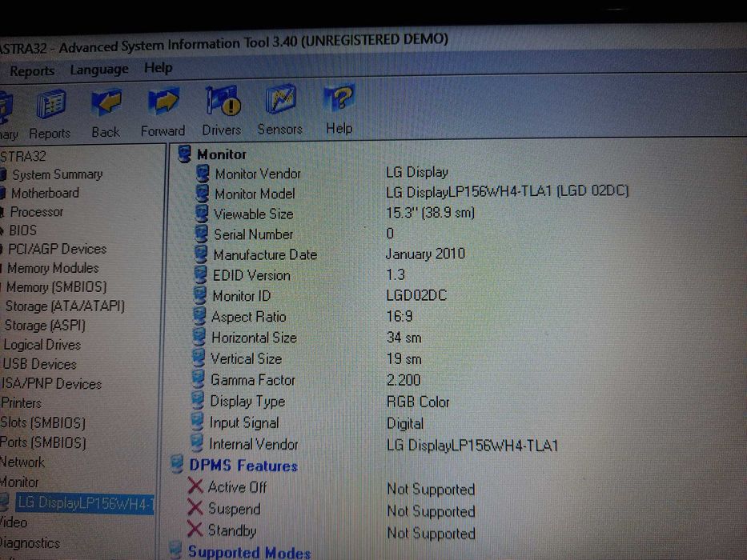Select Printers in the tree
Image resolution: width=747 pixels, height=560 pixels.
[x=21, y=403]
